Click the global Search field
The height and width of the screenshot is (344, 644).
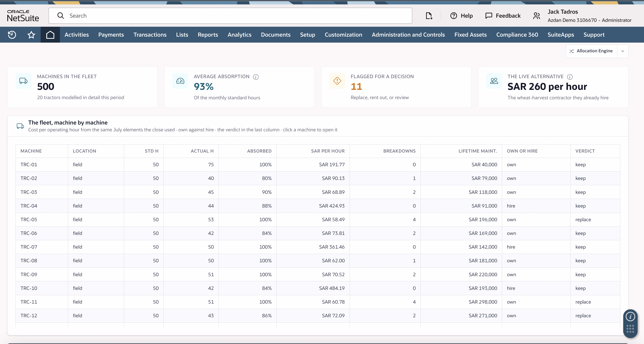coord(230,16)
